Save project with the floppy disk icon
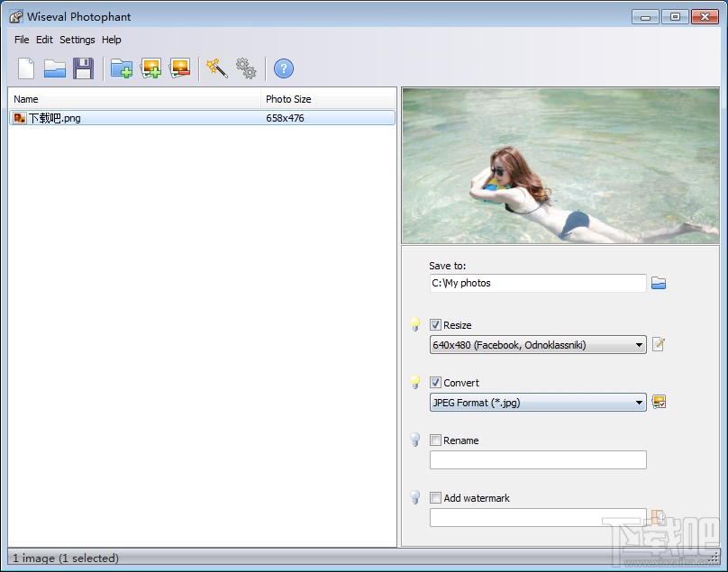 click(84, 68)
